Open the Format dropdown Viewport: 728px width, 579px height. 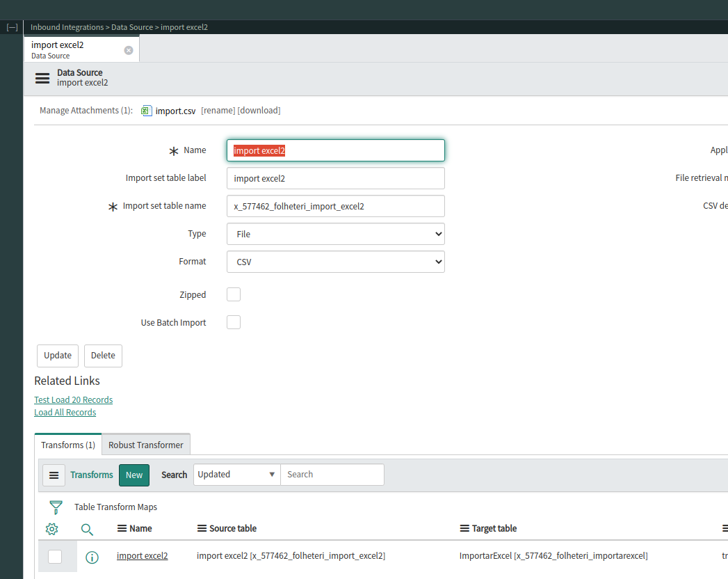pos(335,262)
